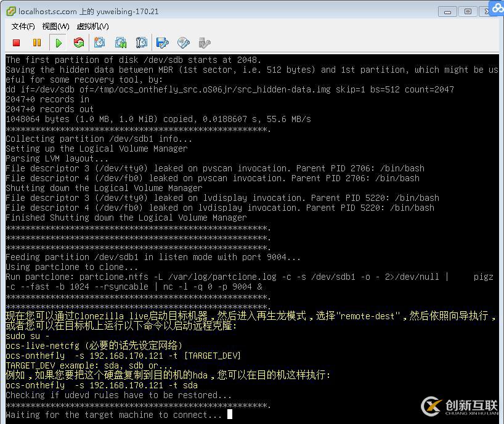Open the snapshot manager tool
The image size is (504, 424).
coord(142,43)
